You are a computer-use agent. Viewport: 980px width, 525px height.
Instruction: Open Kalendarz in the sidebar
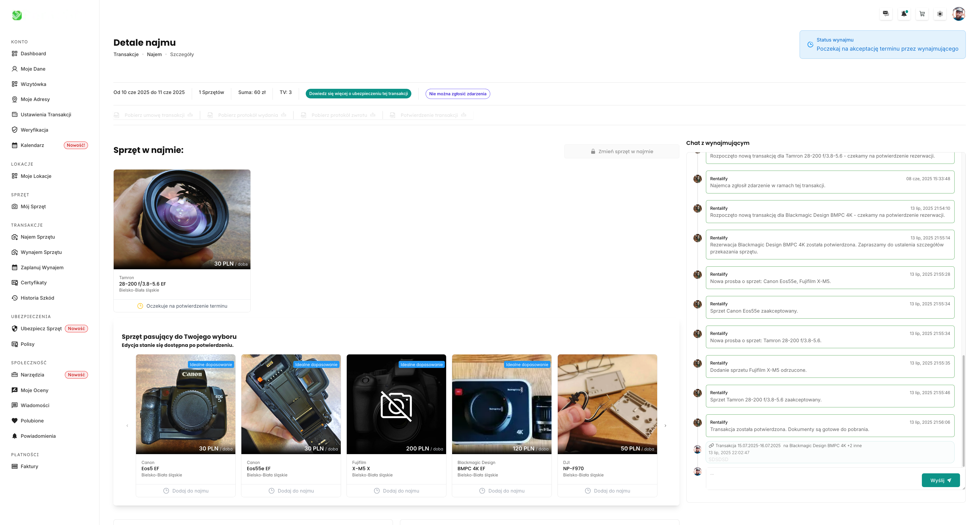tap(32, 145)
